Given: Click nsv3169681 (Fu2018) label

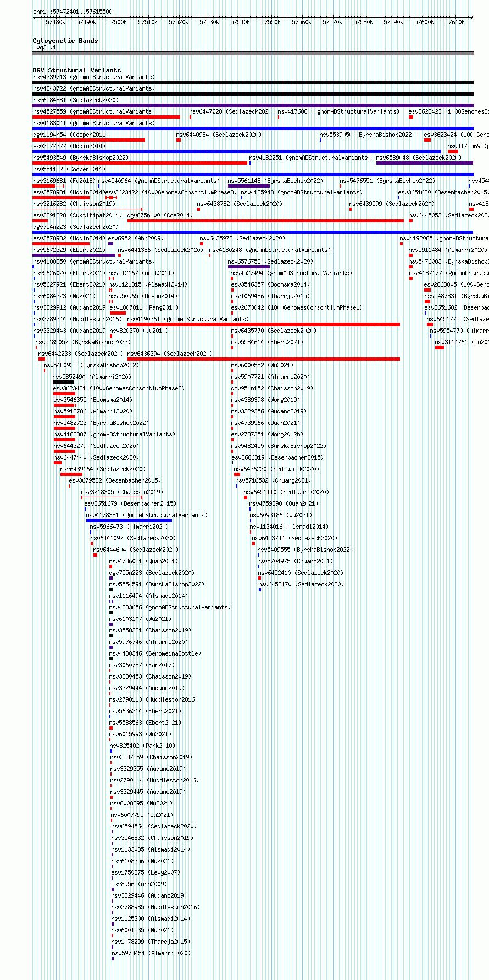Looking at the screenshot, I should click(64, 181).
